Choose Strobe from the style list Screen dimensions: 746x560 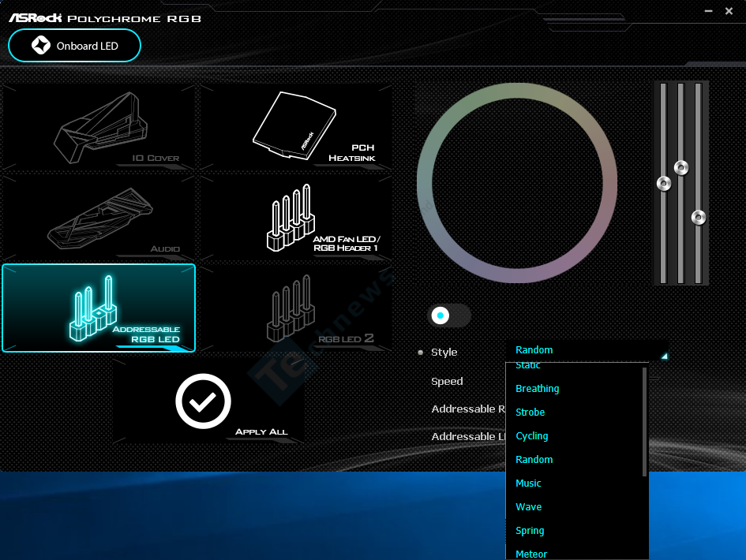[x=530, y=413]
